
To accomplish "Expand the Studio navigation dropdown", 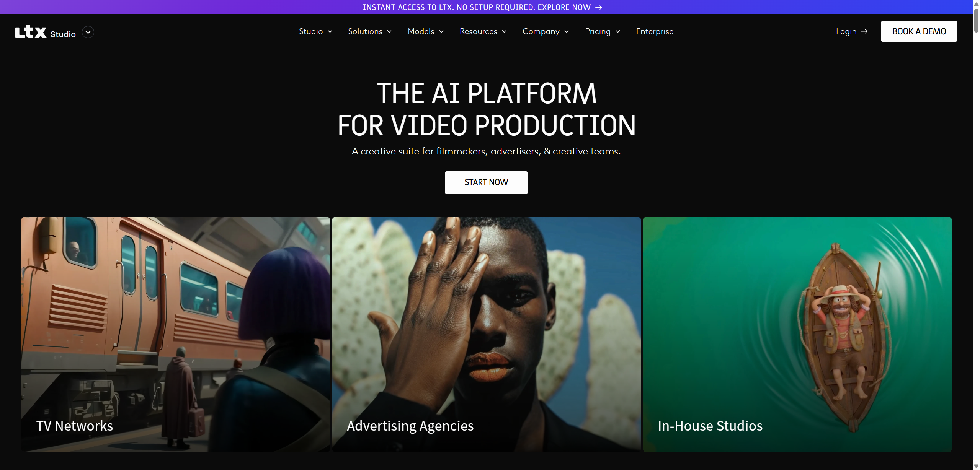I will click(x=315, y=31).
